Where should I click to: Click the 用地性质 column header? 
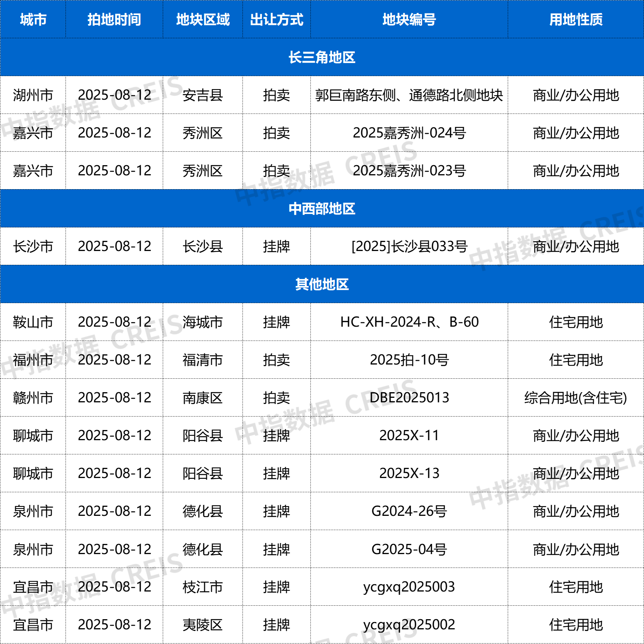coord(576,20)
